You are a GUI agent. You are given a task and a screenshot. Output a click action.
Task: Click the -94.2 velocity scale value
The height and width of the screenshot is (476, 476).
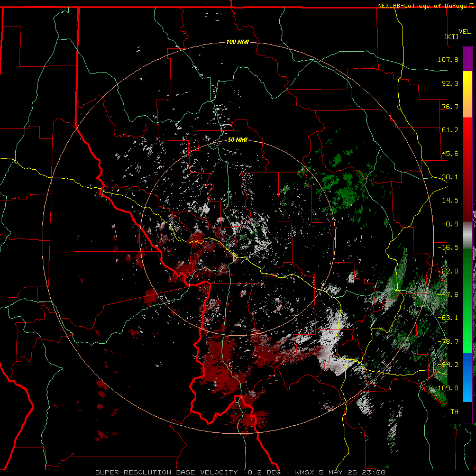[x=448, y=365]
